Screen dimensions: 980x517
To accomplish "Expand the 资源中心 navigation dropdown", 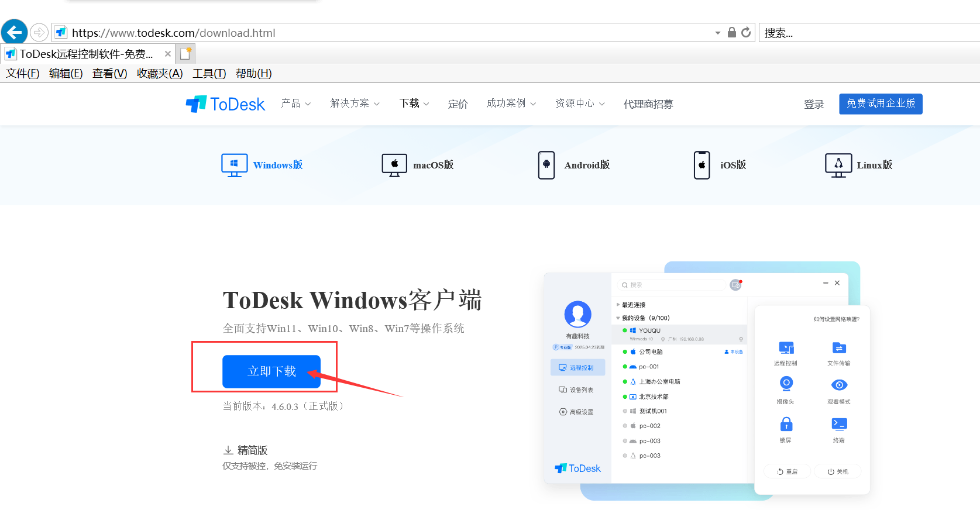I will [580, 104].
